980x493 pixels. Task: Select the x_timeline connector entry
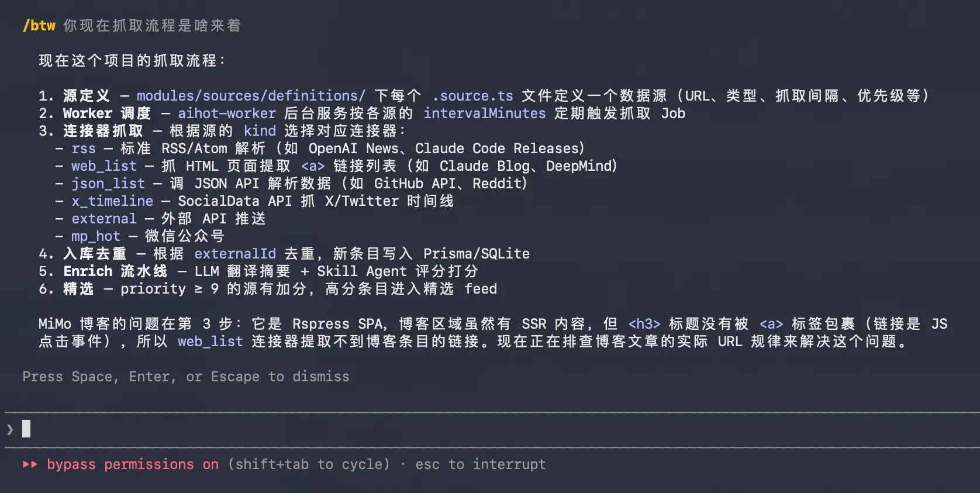pyautogui.click(x=112, y=201)
